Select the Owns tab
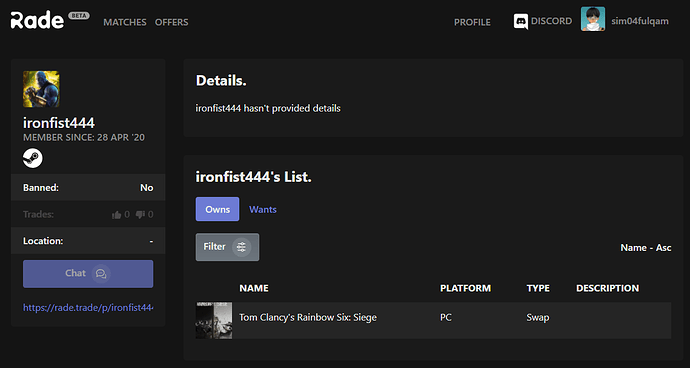The image size is (690, 368). click(217, 209)
